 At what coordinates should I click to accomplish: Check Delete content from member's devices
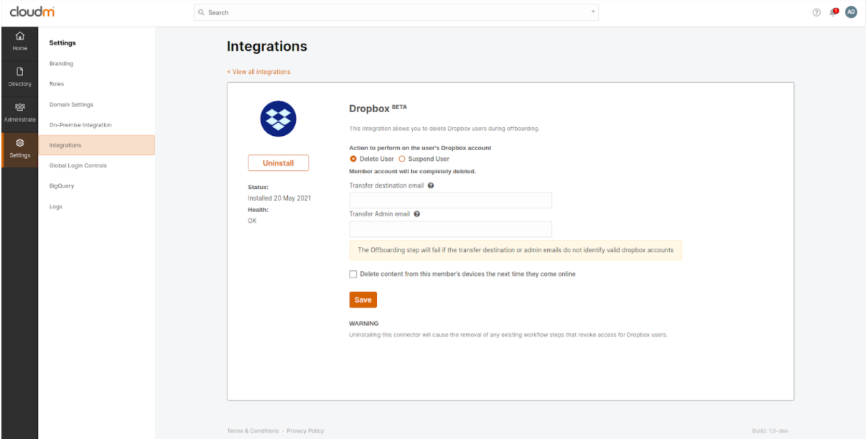coord(353,274)
